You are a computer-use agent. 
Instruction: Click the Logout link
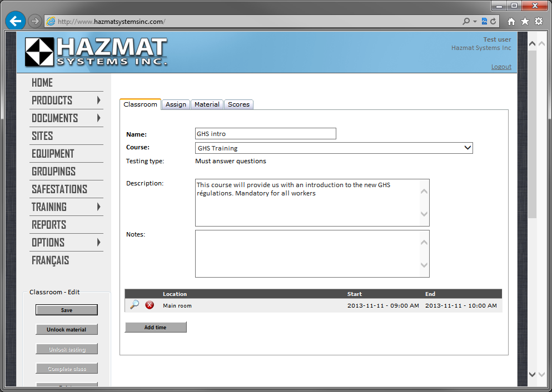[x=501, y=67]
